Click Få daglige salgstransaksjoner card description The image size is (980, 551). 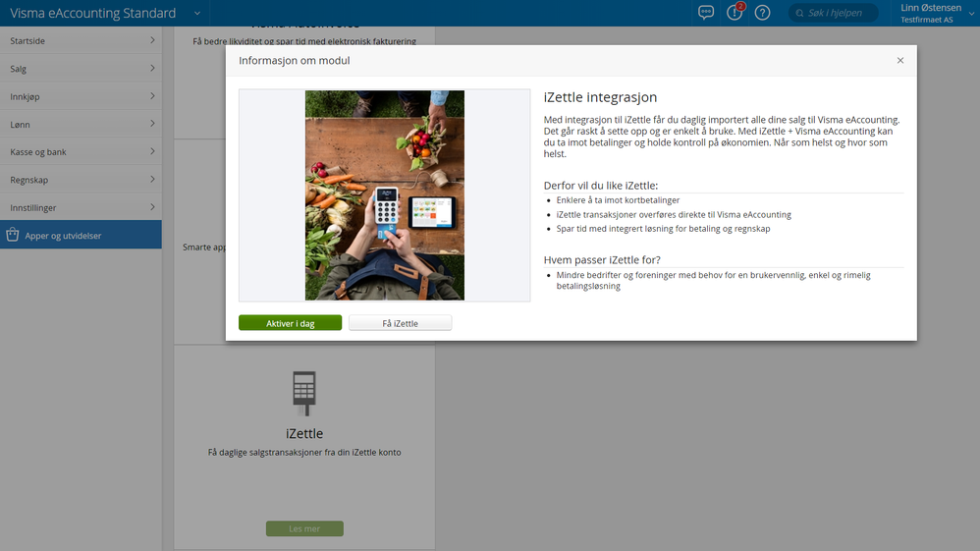click(x=304, y=452)
